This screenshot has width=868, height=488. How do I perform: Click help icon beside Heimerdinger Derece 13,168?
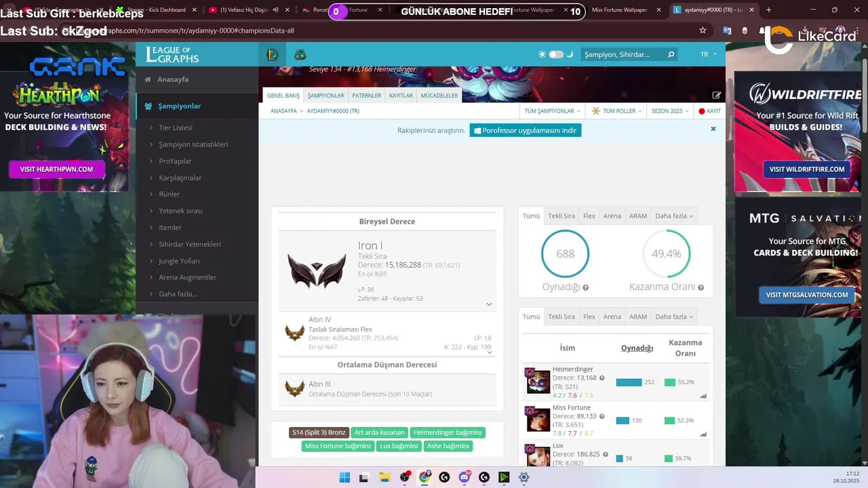point(601,378)
